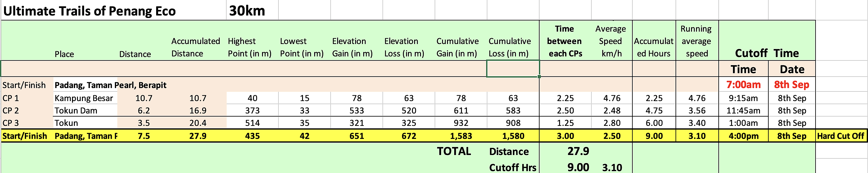Viewport: 868px width, 173px height.
Task: Select the 'Hard Cut Off' cell
Action: coord(840,136)
